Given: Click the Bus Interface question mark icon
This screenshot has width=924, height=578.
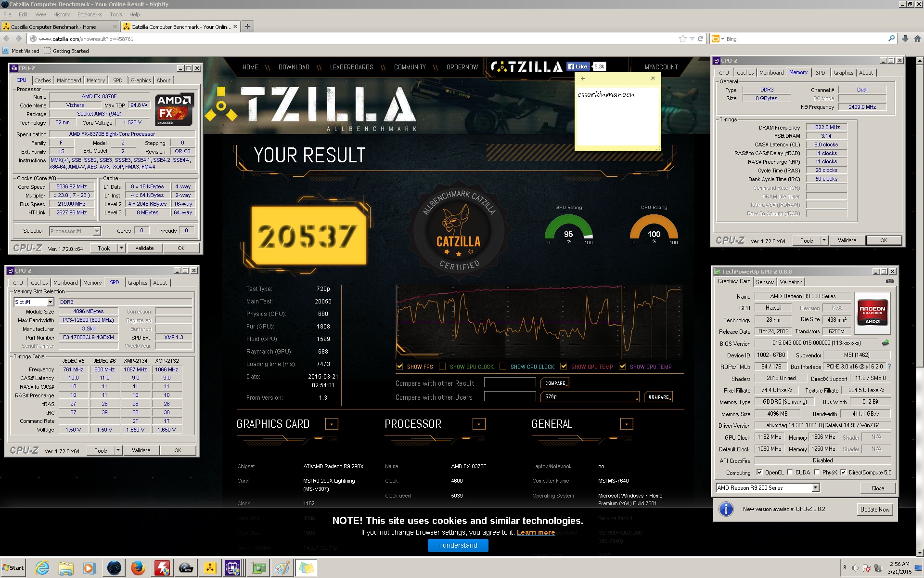Looking at the screenshot, I should coord(889,367).
